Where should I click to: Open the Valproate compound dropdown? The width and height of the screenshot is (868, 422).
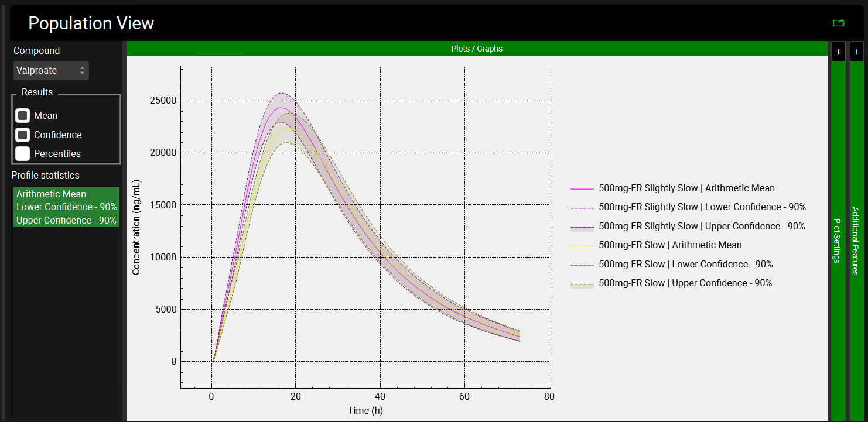(x=51, y=71)
